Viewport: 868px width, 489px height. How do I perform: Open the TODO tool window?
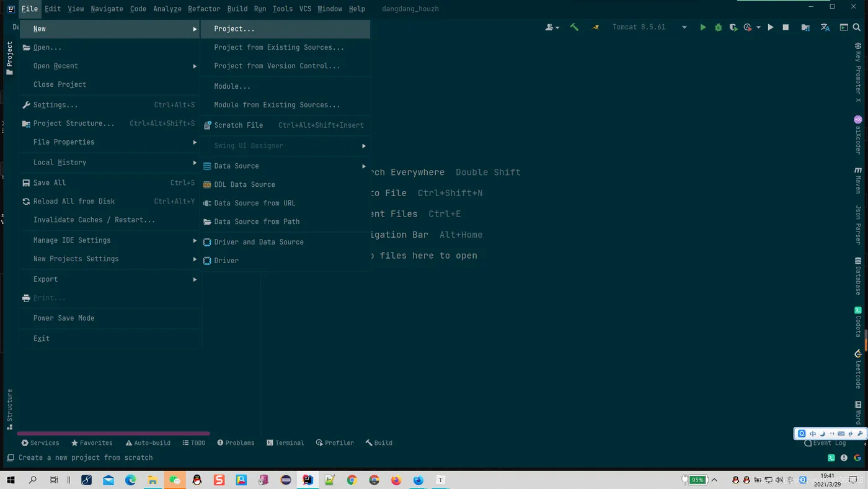point(194,443)
